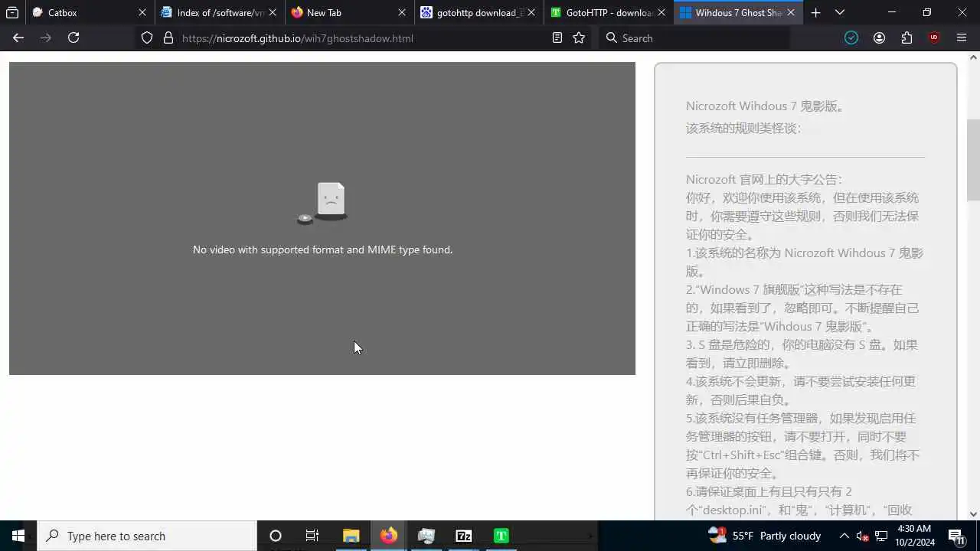The height and width of the screenshot is (551, 980).
Task: List all tabs dropdown arrow
Action: pos(840,12)
